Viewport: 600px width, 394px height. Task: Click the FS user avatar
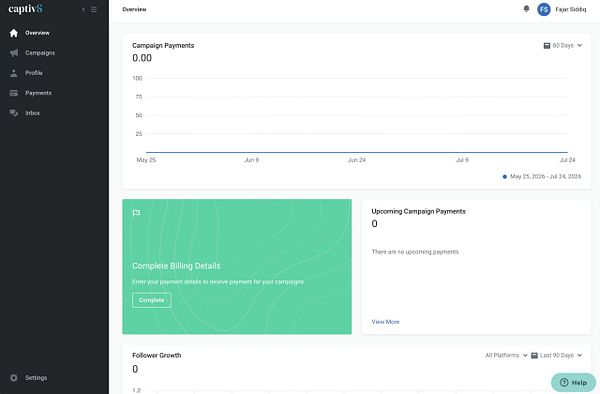click(544, 9)
